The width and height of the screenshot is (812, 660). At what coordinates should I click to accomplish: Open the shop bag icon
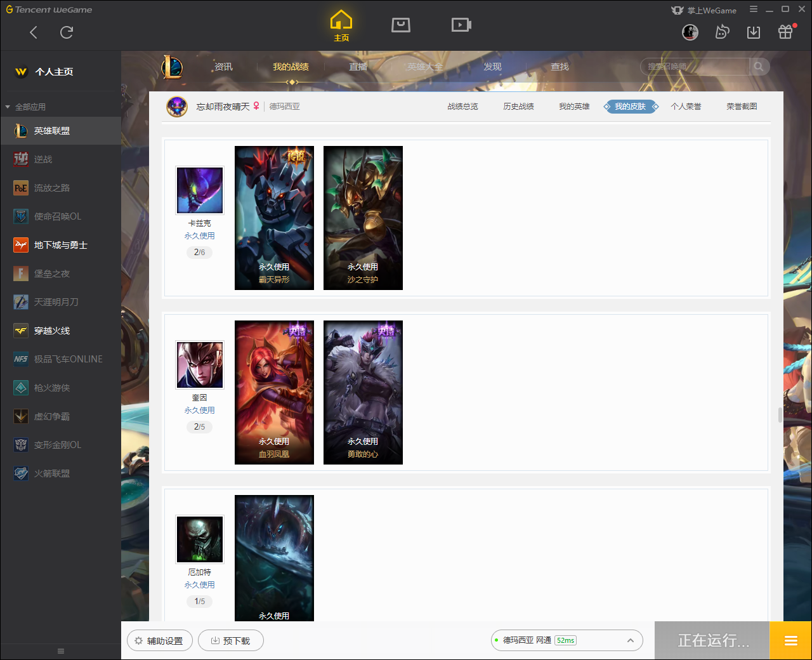pos(401,25)
